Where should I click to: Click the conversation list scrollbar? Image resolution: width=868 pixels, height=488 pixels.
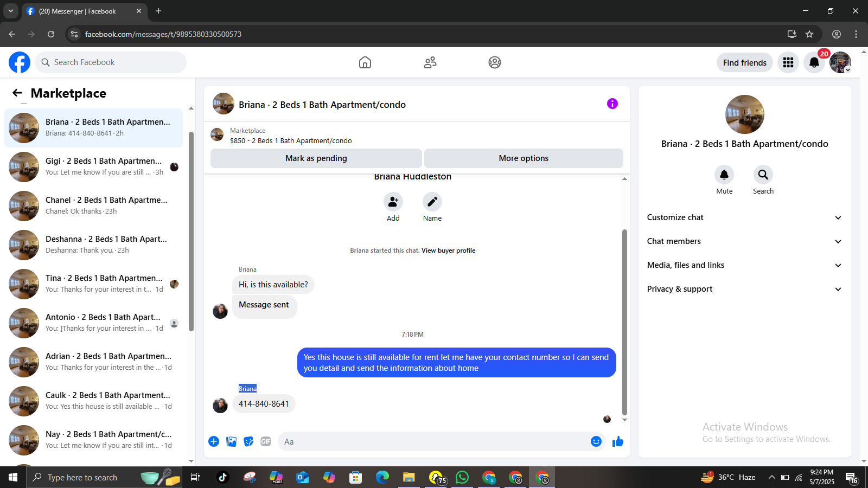[191, 232]
